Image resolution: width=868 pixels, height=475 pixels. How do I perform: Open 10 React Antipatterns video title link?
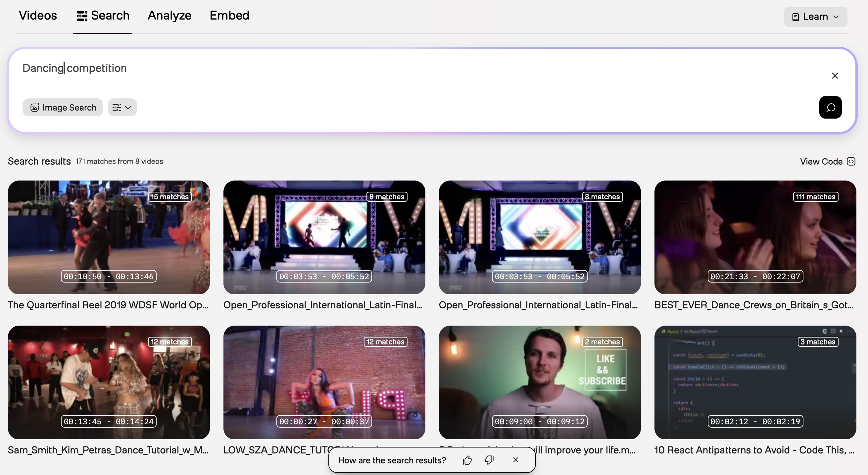754,450
